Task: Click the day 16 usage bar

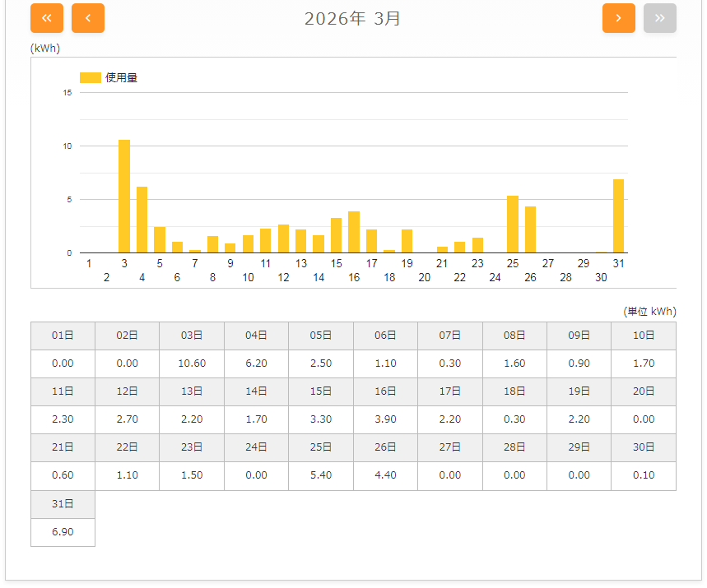Action: [x=354, y=232]
